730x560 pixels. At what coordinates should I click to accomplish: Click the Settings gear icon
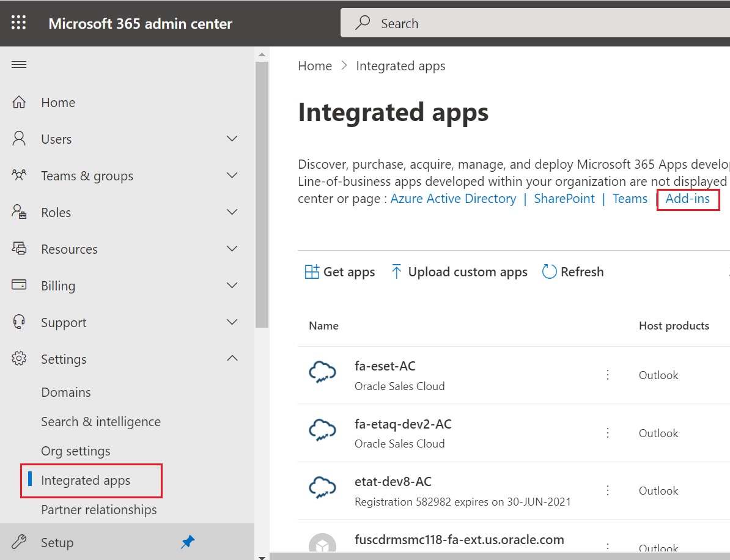tap(19, 359)
